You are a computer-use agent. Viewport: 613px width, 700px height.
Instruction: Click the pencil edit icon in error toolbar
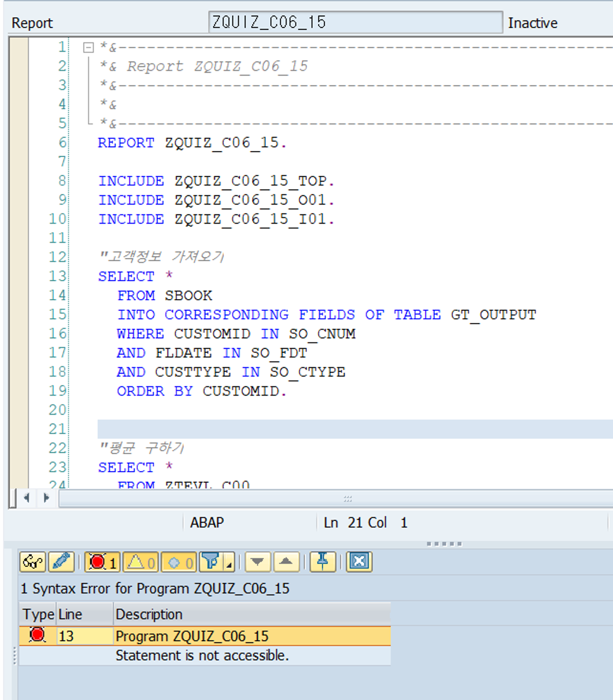61,562
